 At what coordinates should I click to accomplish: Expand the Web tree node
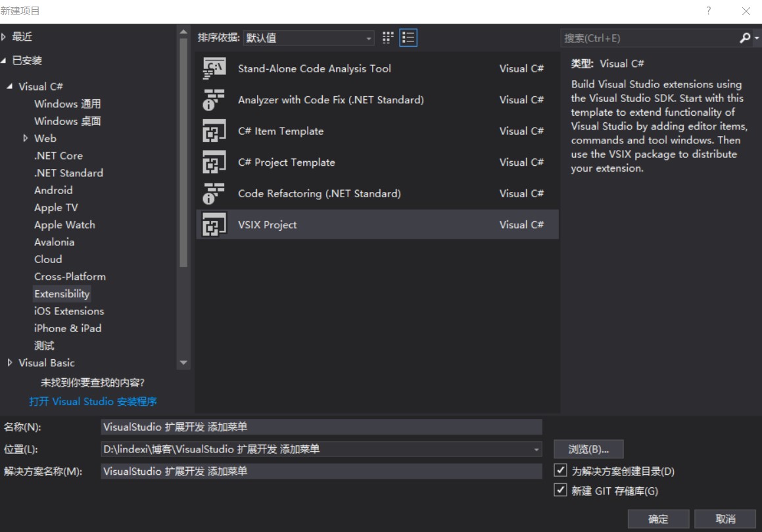25,138
